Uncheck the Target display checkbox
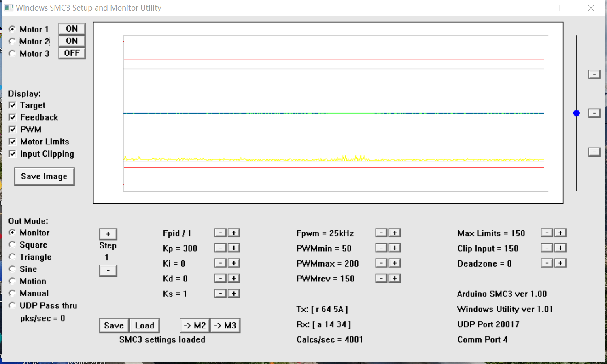607x364 pixels. click(x=13, y=105)
